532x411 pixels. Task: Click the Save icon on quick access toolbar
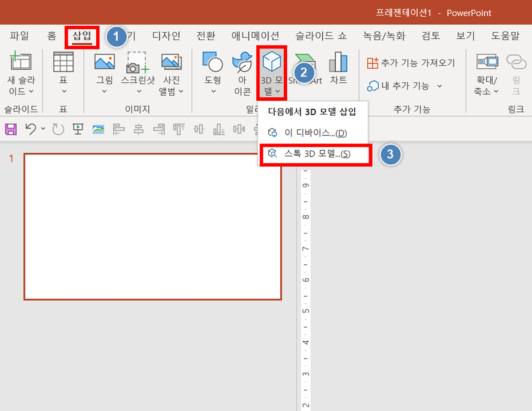click(x=10, y=129)
